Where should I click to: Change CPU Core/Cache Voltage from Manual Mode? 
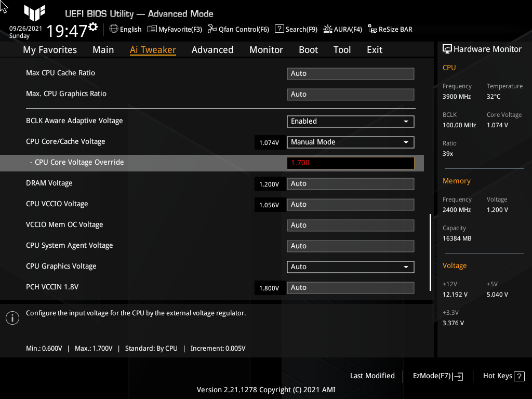point(350,142)
